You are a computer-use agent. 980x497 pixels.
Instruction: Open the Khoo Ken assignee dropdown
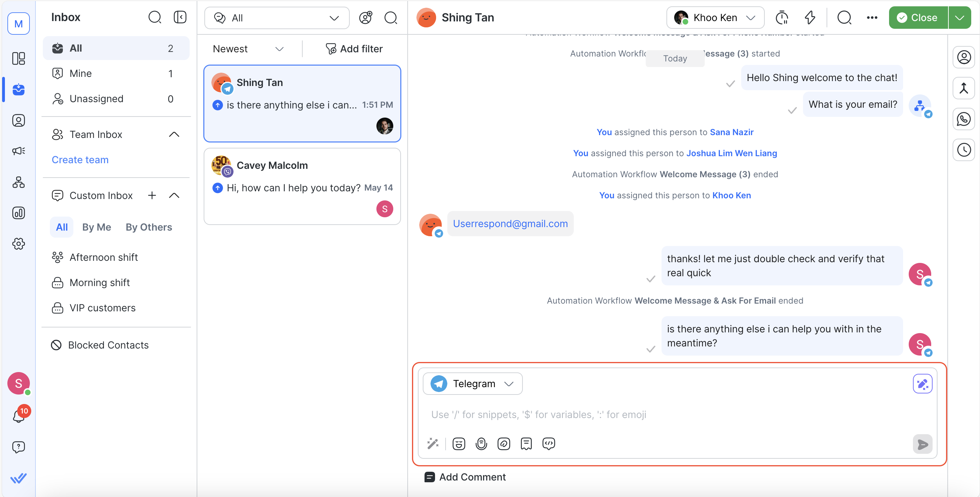click(715, 18)
